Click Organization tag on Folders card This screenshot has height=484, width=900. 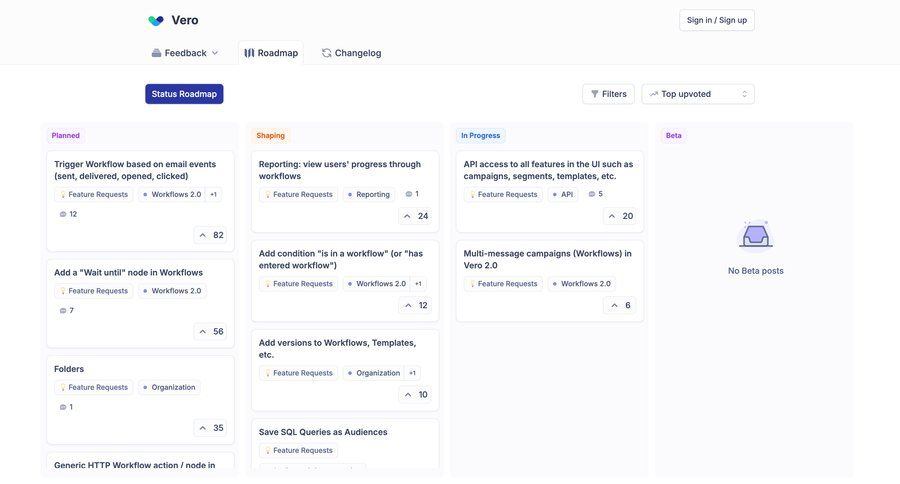pos(169,388)
